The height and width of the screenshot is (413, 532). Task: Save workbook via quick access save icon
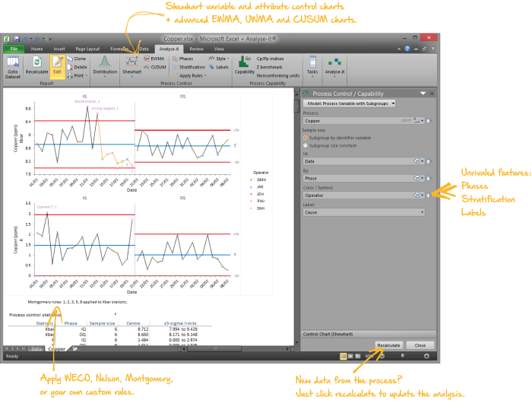[17, 39]
